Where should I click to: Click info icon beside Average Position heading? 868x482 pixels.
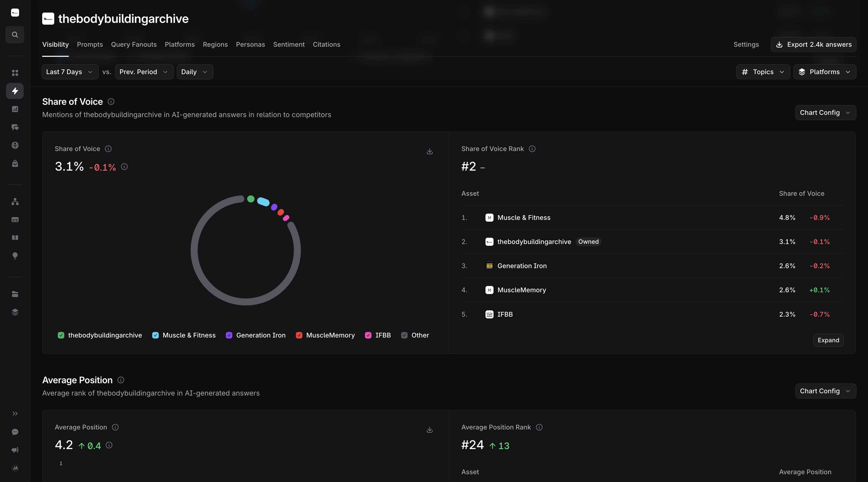121,380
